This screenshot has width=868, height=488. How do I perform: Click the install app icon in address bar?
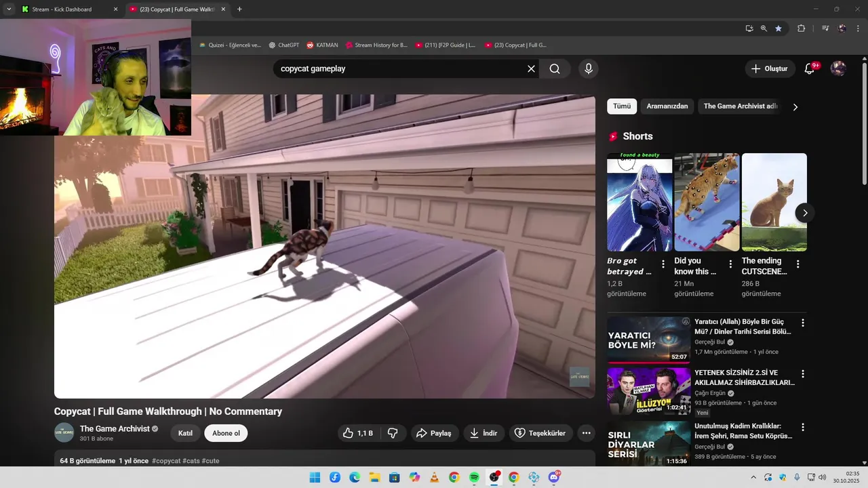[749, 28]
